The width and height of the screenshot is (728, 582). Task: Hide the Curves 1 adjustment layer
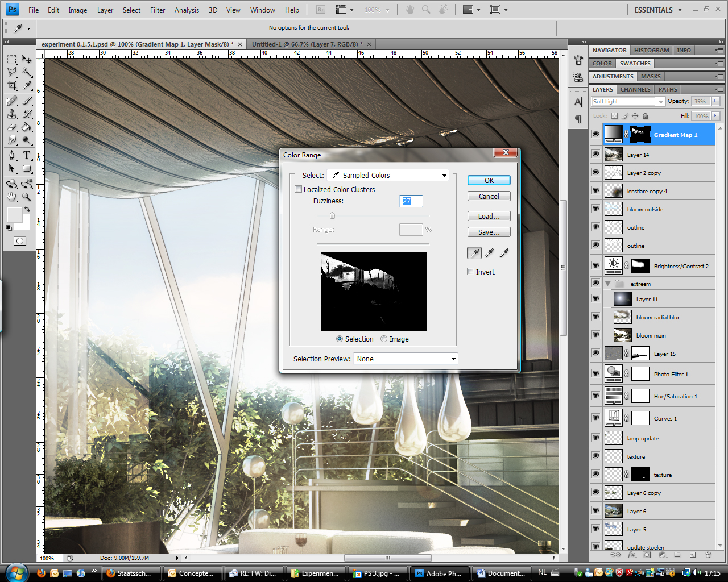click(x=595, y=418)
